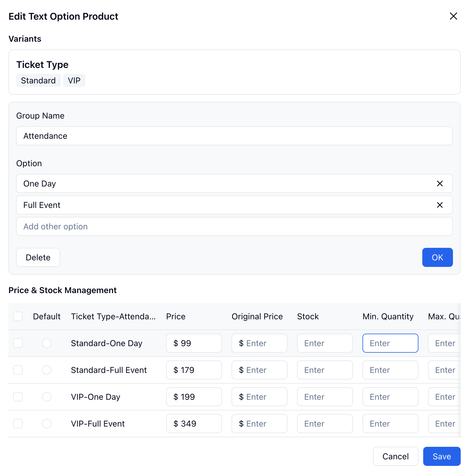Cancel editing the product
472x476 pixels.
pyautogui.click(x=396, y=456)
